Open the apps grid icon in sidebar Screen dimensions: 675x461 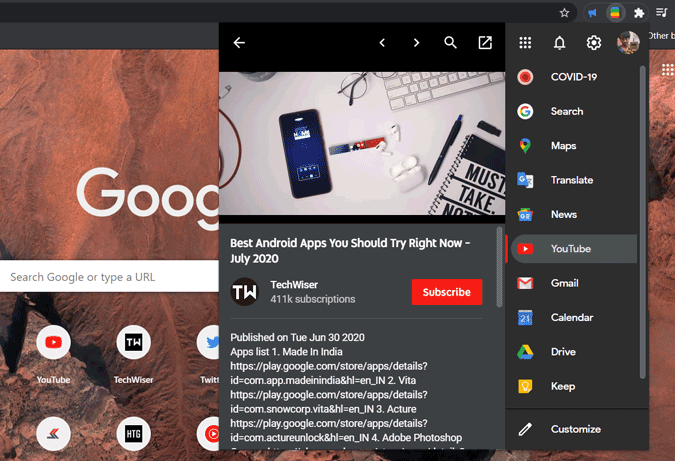coord(525,43)
